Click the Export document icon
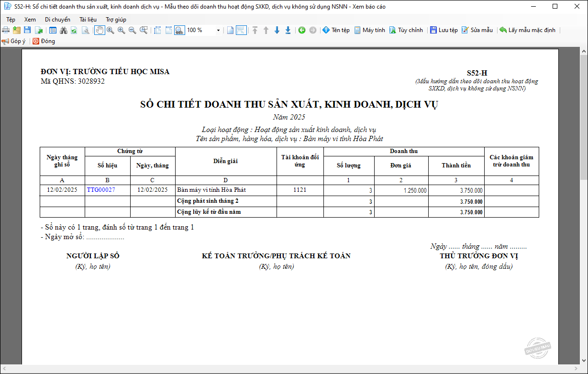The image size is (588, 374). coord(39,30)
